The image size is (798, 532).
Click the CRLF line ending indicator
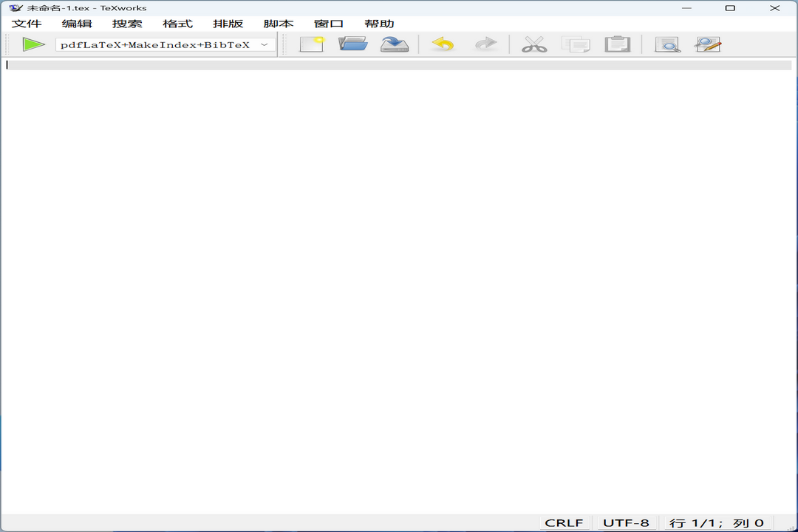coord(564,522)
